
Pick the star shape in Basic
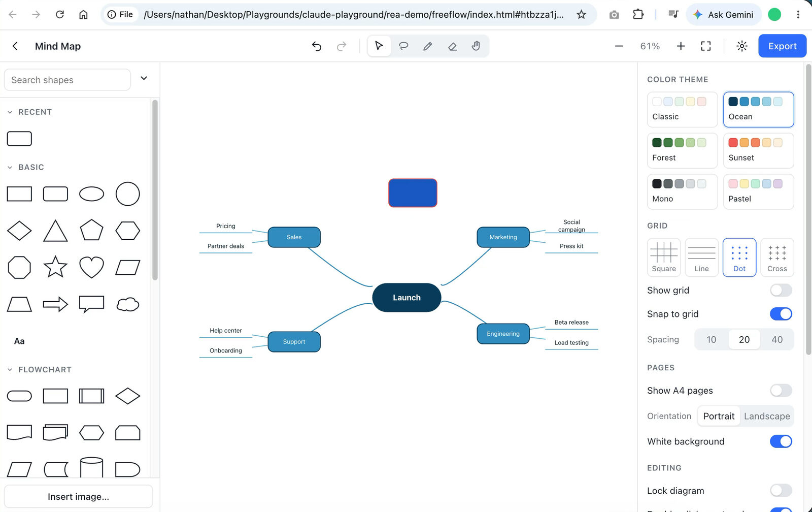click(55, 267)
